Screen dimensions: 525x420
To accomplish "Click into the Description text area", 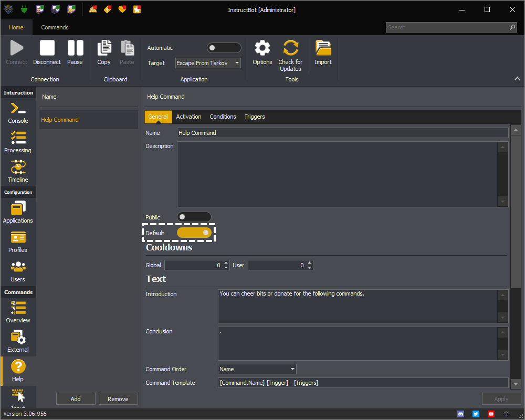I will (337, 174).
